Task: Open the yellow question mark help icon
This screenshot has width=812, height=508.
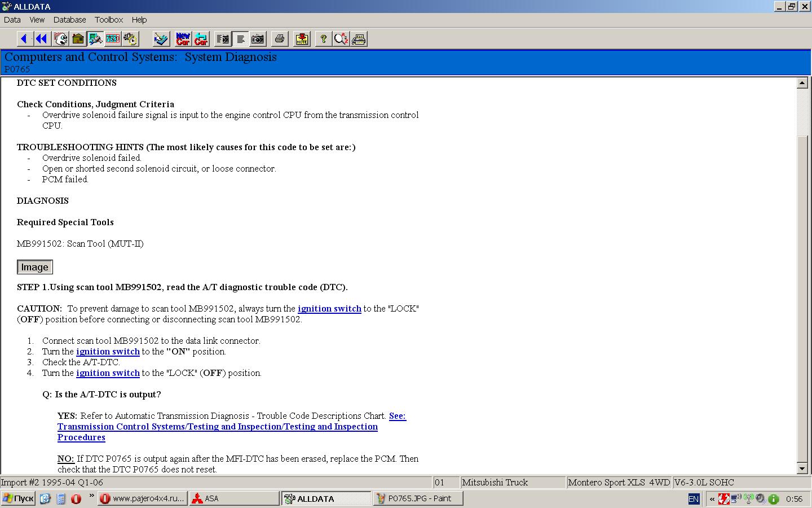Action: (323, 39)
